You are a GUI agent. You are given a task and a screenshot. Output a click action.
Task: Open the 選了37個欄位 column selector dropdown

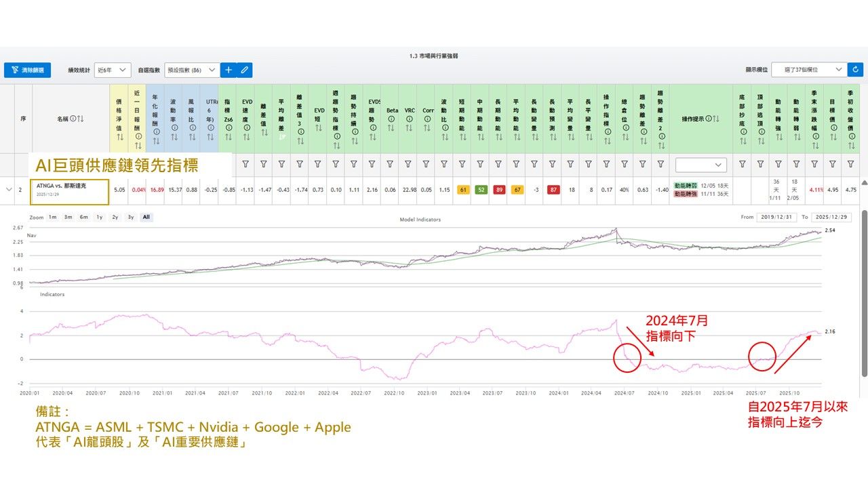[808, 70]
